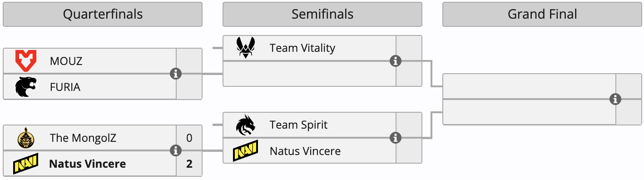Select the Grand Final column header
This screenshot has height=180, width=644.
click(542, 14)
